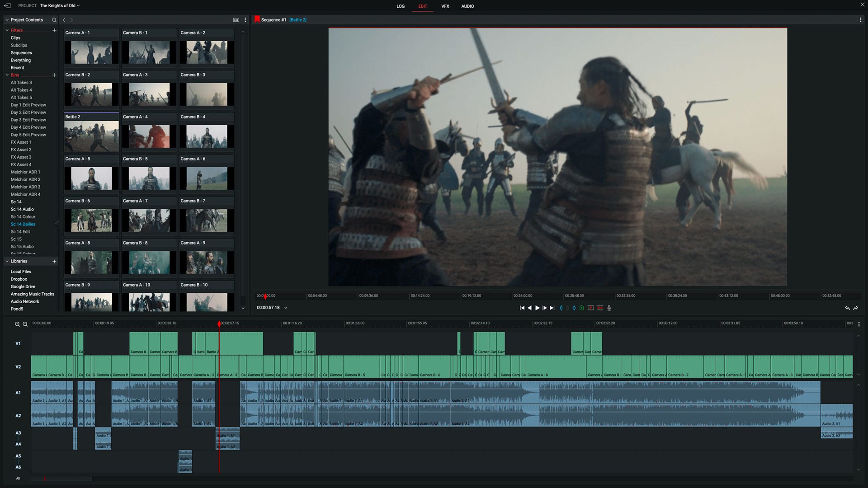This screenshot has height=488, width=868.
Task: Switch to the VFX tab
Action: (x=445, y=5)
